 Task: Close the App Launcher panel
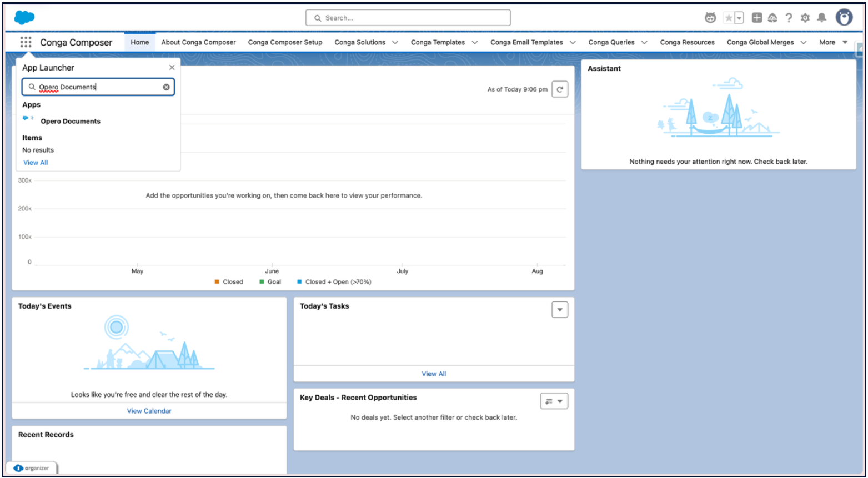pos(172,67)
